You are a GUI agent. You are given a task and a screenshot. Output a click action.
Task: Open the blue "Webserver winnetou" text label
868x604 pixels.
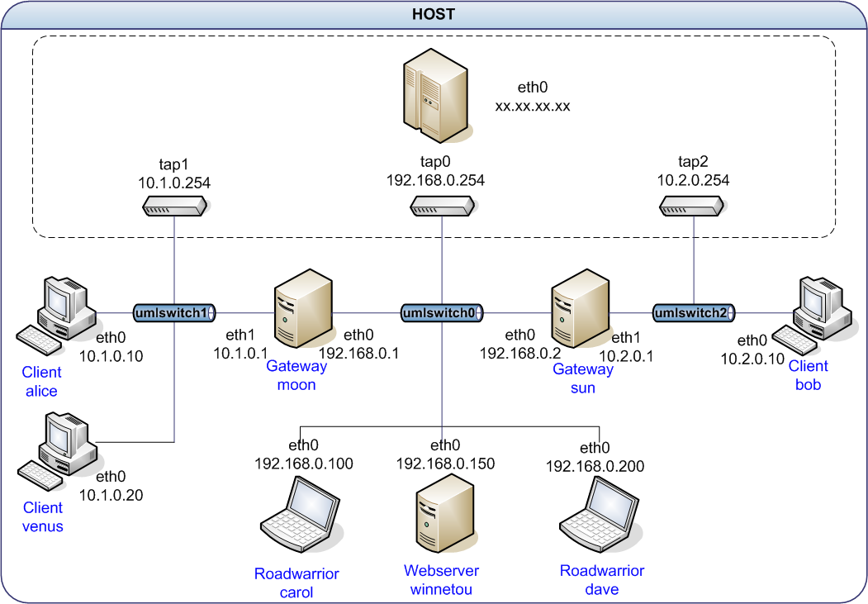pyautogui.click(x=441, y=579)
